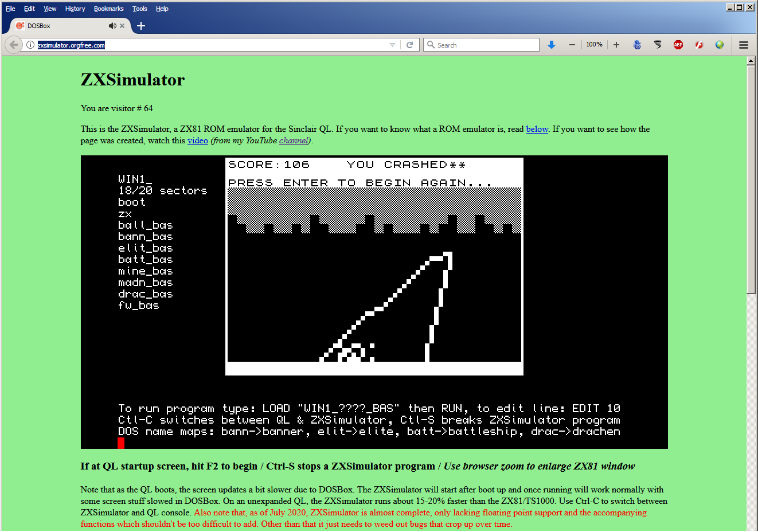
Task: Open the 'video' link
Action: click(198, 140)
